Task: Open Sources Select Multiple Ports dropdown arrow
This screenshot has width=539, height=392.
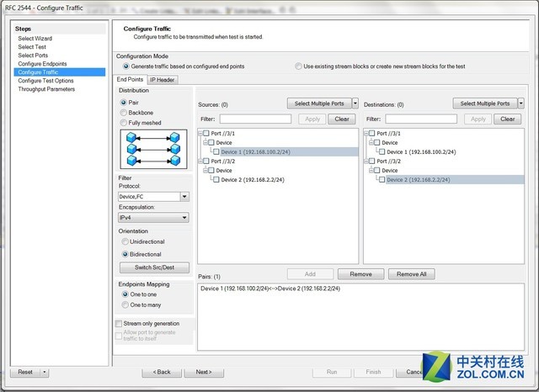Action: [355, 103]
